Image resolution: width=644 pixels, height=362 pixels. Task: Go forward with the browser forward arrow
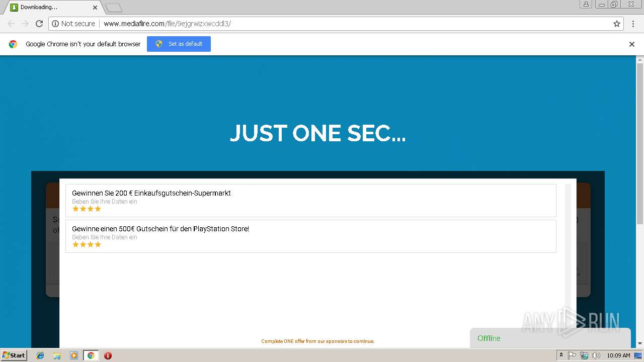click(25, 24)
